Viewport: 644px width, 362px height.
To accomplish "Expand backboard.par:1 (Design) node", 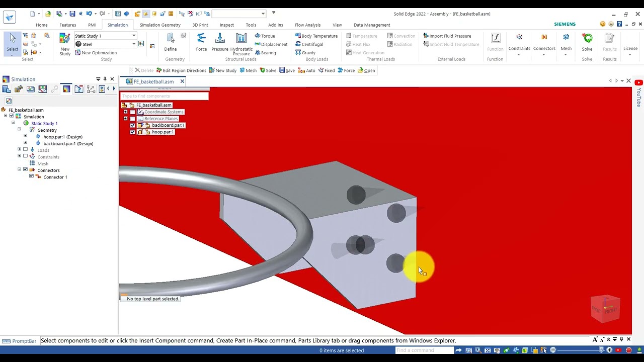I will (x=25, y=143).
